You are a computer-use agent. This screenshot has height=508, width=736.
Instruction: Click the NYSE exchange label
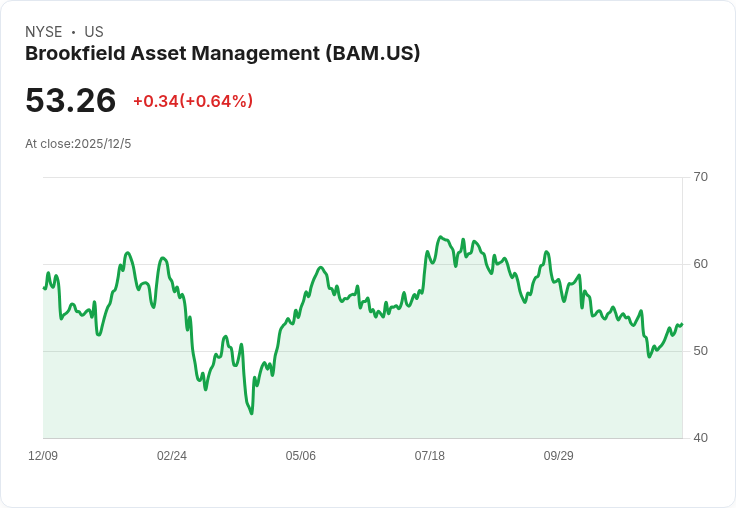44,32
